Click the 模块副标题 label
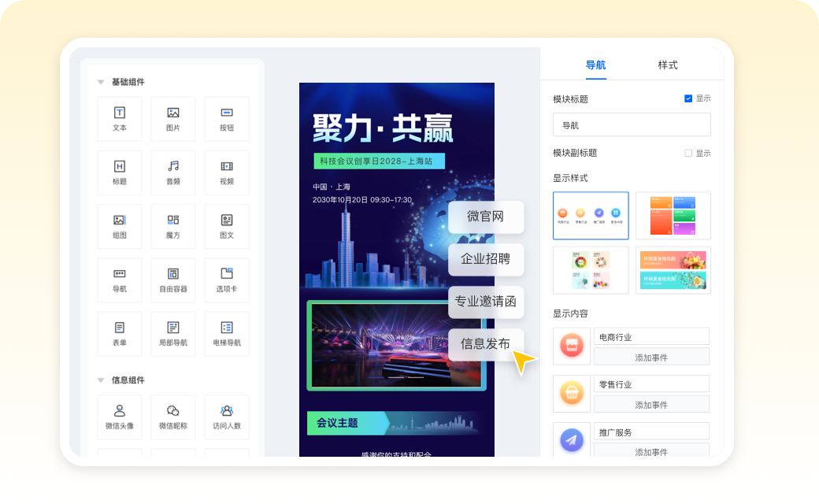Screen dimensions: 819x504 click(575, 153)
